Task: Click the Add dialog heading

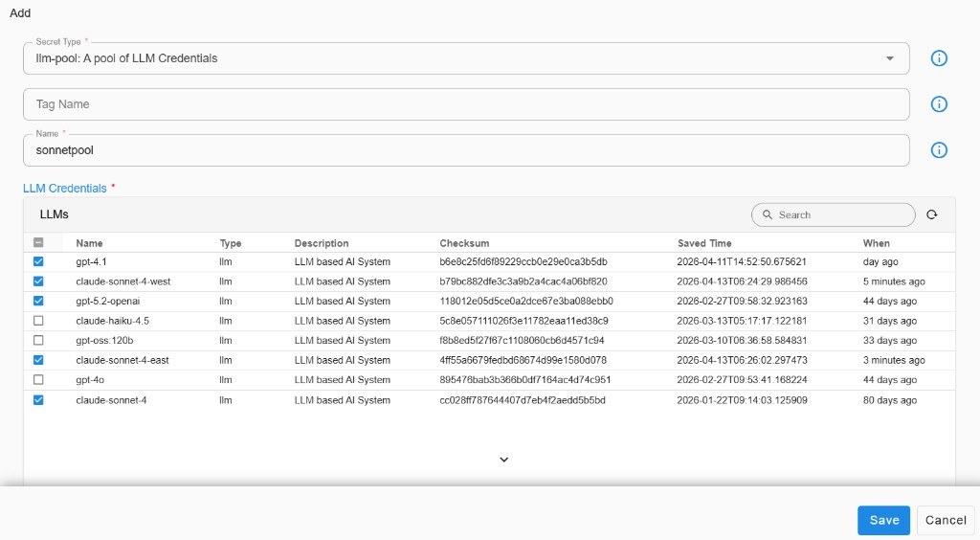Action: click(20, 13)
